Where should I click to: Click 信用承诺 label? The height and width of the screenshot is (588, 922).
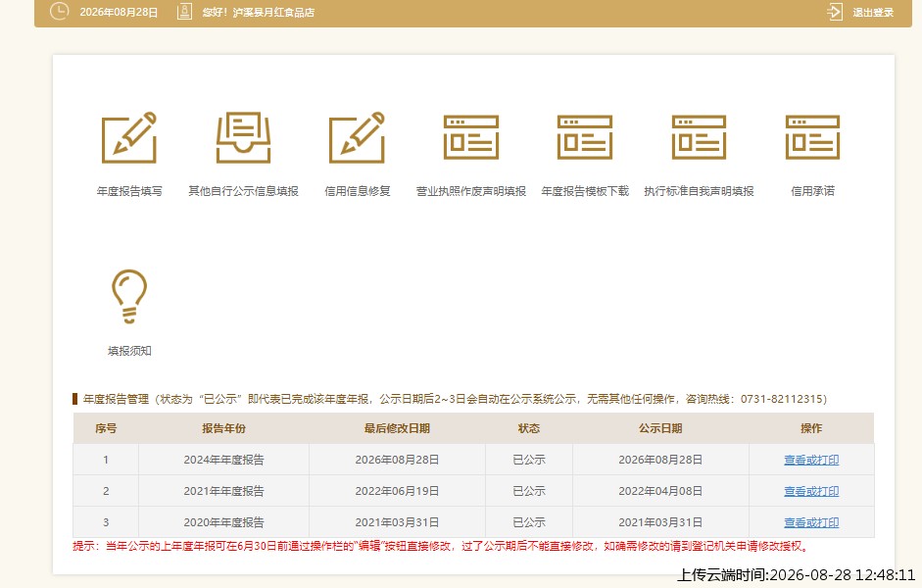click(812, 191)
